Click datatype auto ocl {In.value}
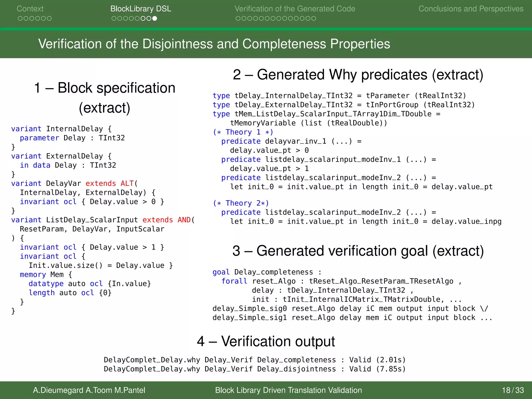Screen dimensions: 532x399 (90, 283)
